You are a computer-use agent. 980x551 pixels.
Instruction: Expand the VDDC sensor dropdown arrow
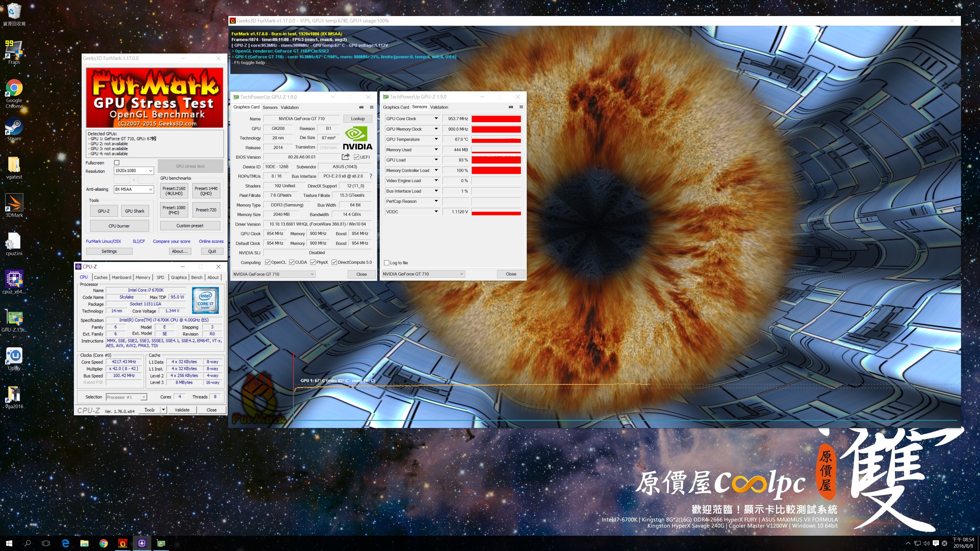(x=436, y=211)
